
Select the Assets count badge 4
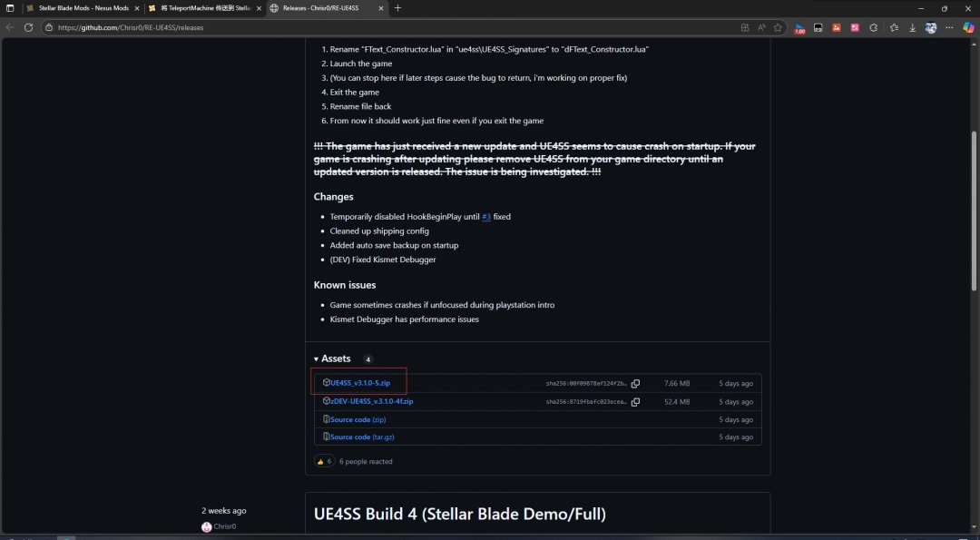pyautogui.click(x=368, y=359)
